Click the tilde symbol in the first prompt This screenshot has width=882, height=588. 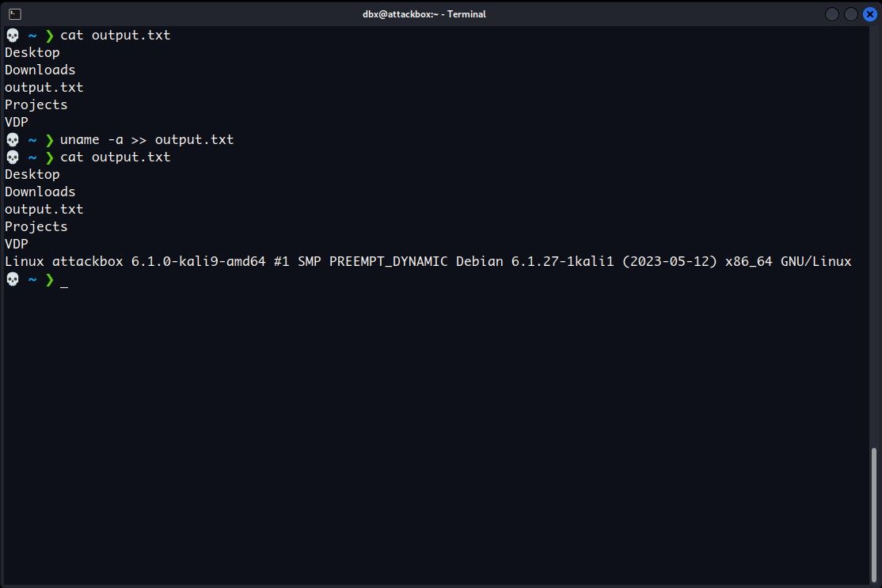tap(31, 35)
